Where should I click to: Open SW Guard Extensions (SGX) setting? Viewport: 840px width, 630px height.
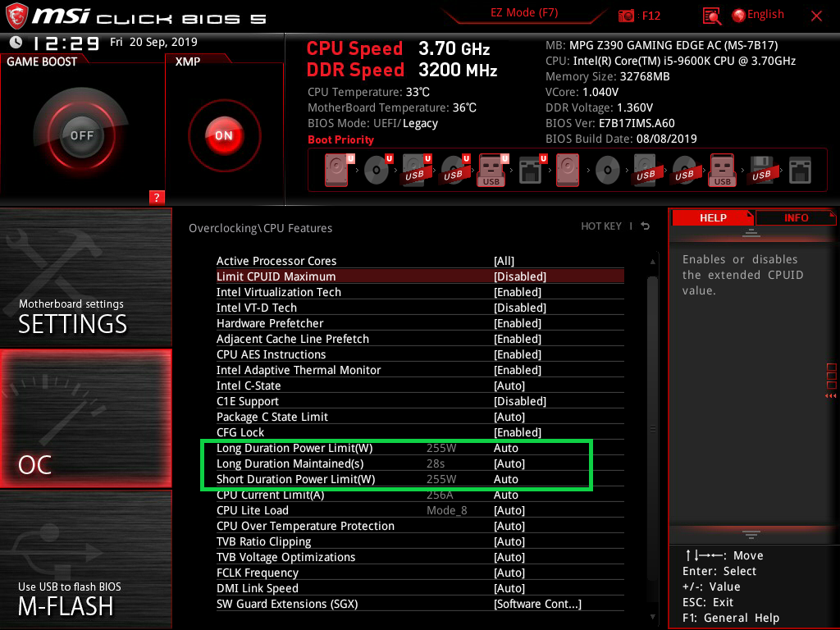420,604
